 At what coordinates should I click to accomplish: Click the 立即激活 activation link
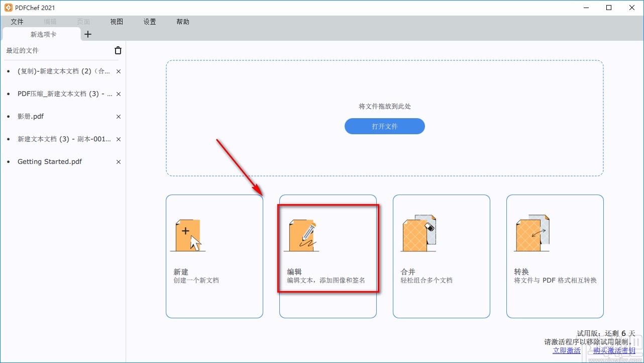point(567,350)
